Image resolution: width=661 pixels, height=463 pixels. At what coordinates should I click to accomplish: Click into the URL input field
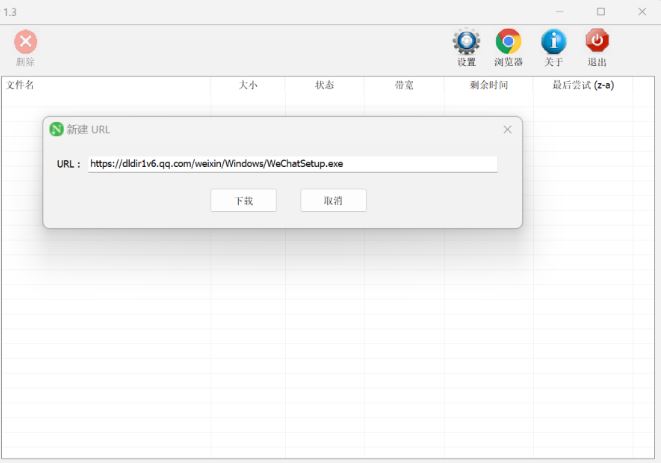coord(292,164)
